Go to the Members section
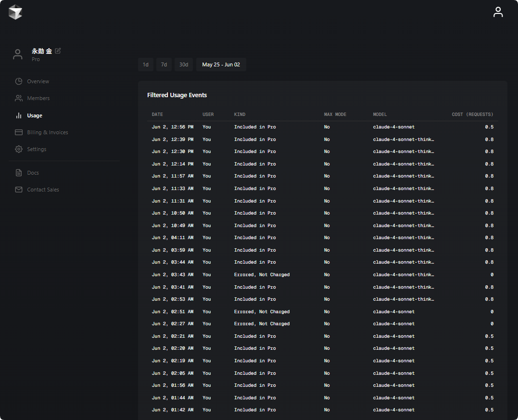 coord(38,98)
